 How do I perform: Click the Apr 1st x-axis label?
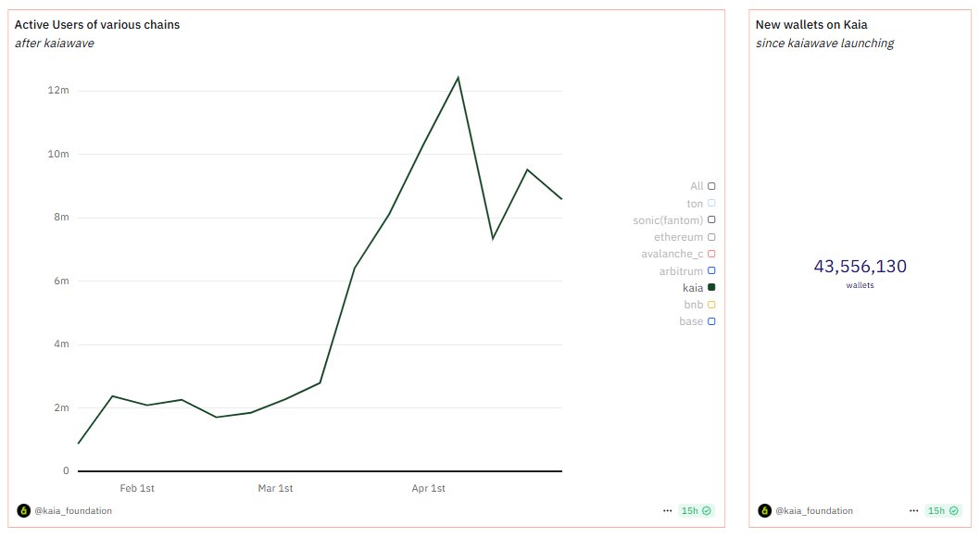pyautogui.click(x=428, y=488)
